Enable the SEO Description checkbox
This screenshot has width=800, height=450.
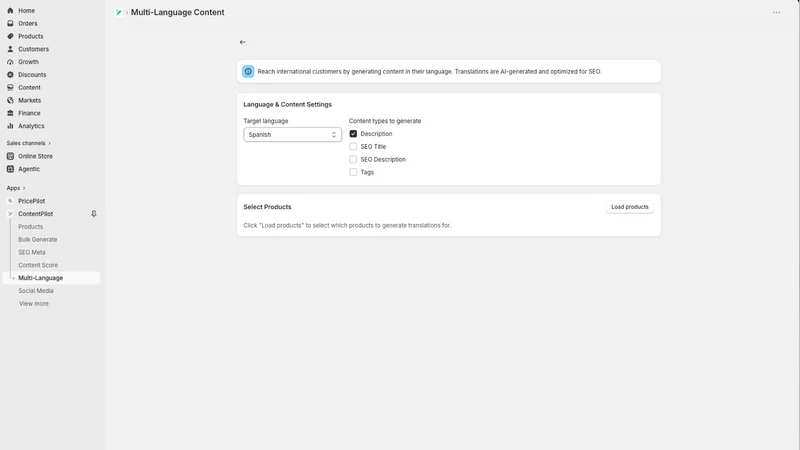tap(353, 159)
